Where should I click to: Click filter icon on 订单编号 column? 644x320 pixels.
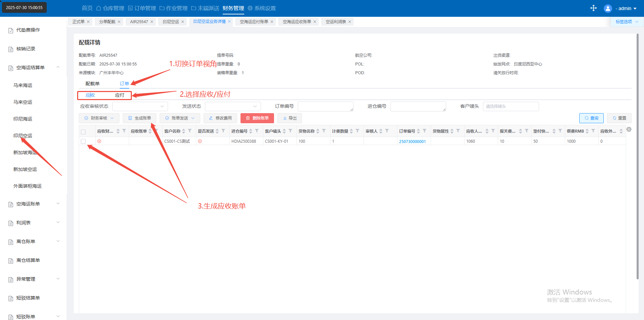425,131
